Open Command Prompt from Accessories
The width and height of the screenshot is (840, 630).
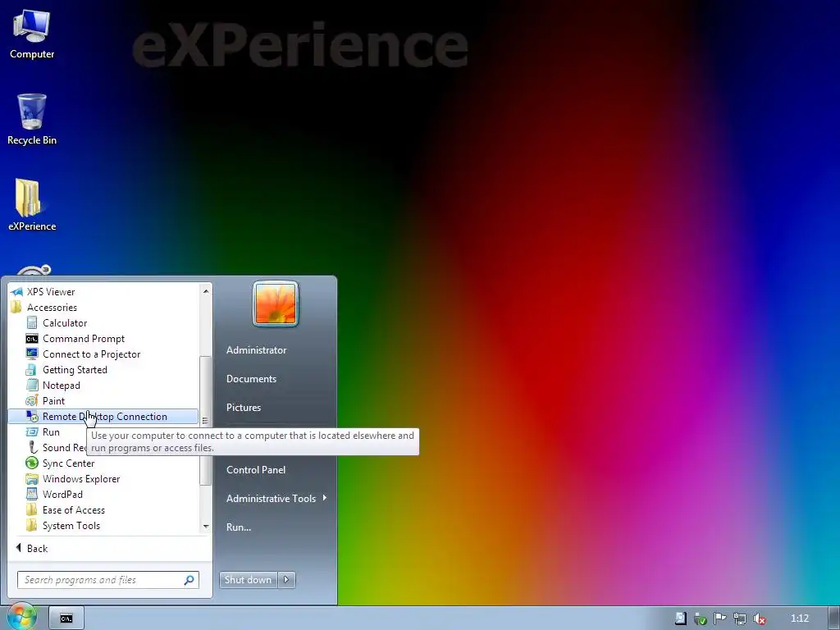pyautogui.click(x=84, y=339)
